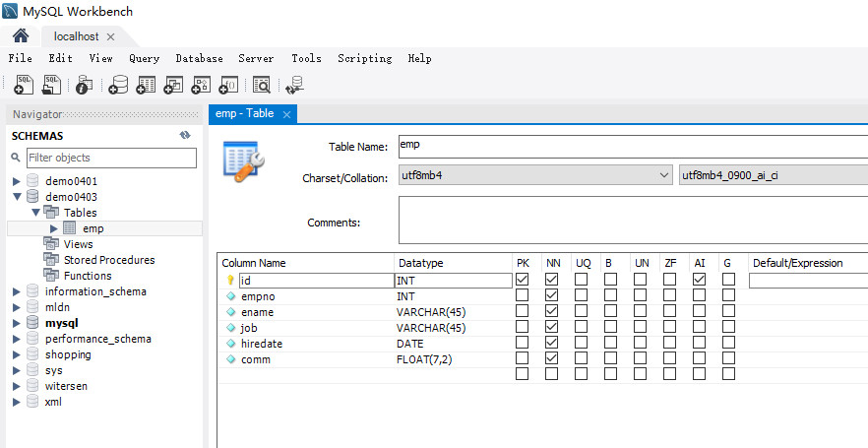Search table data toolbar icon
The height and width of the screenshot is (448, 868).
tap(262, 85)
